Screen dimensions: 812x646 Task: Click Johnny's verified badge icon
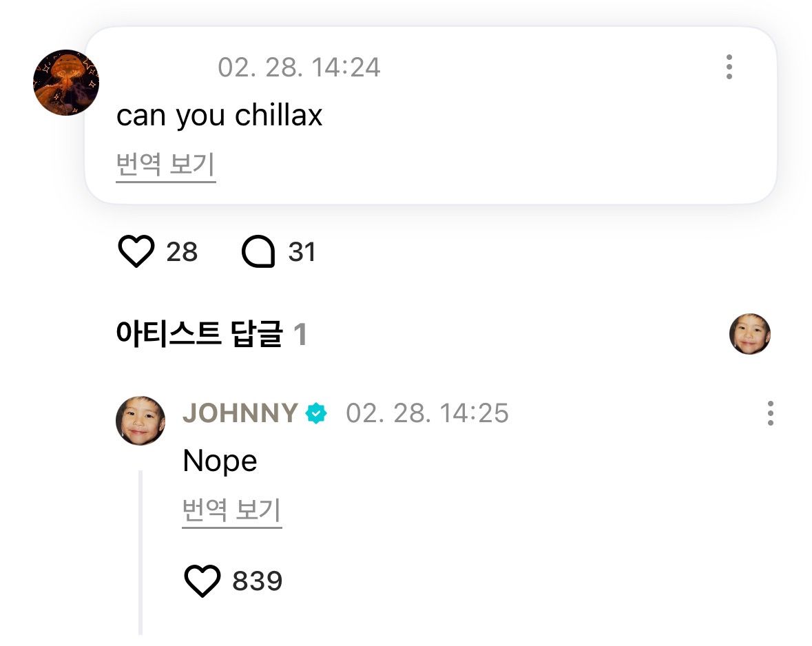[317, 414]
